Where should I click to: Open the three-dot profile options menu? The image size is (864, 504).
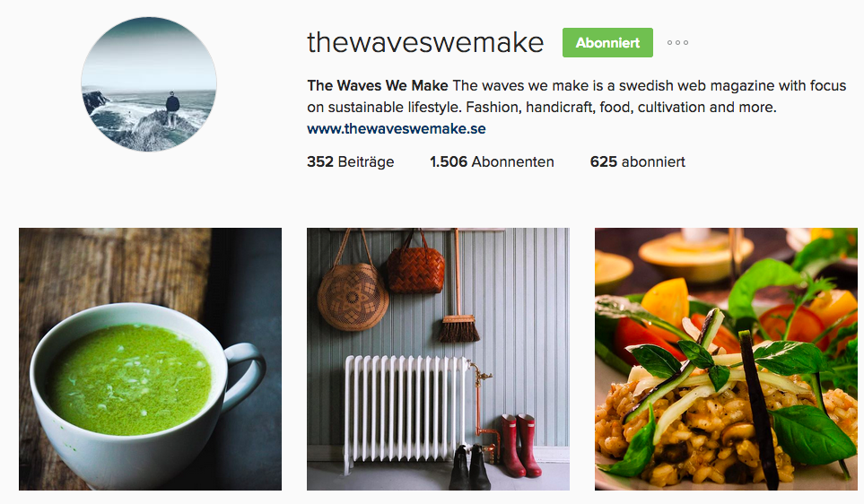point(677,42)
